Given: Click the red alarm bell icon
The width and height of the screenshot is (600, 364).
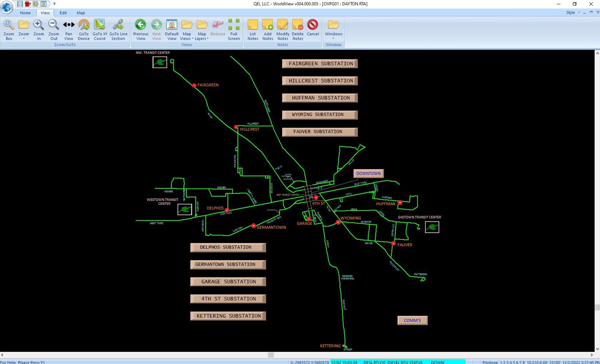Looking at the screenshot, I should click(27, 4).
